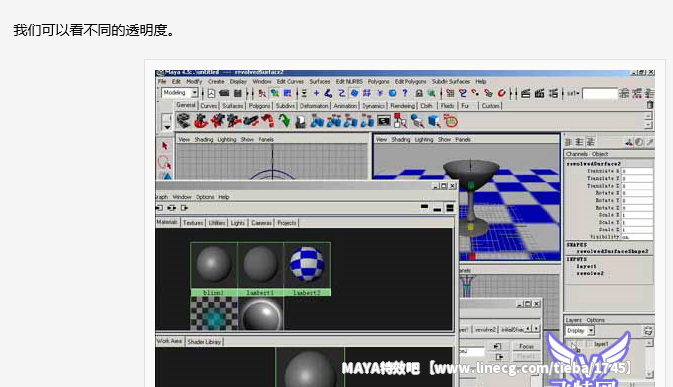This screenshot has width=673, height=387.
Task: Select the arrow selection tool
Action: [164, 146]
